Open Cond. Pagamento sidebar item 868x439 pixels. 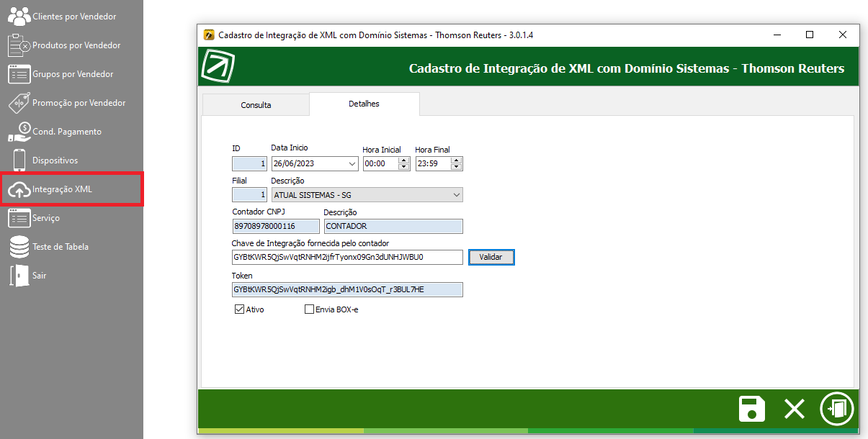pos(55,131)
